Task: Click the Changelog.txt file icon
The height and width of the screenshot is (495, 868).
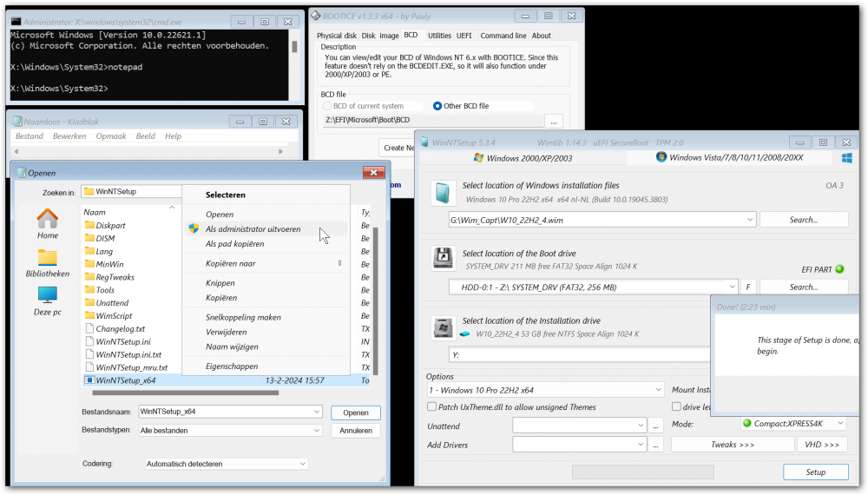Action: [x=89, y=328]
